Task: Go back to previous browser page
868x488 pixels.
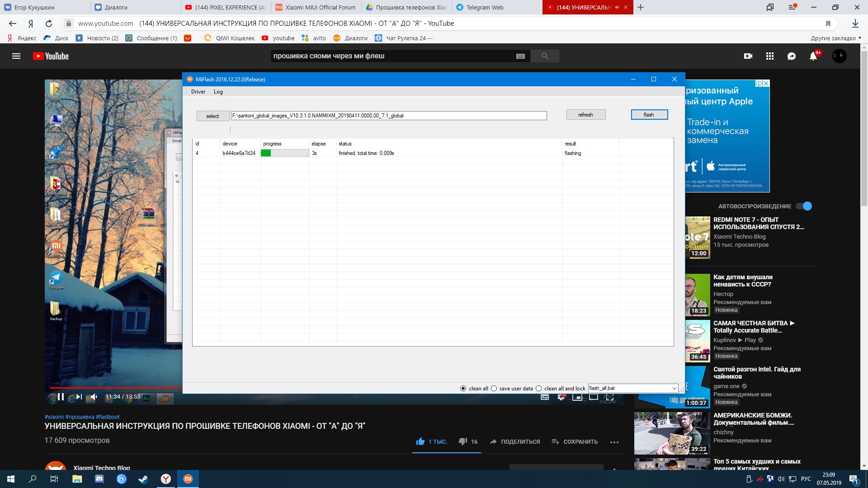Action: (13, 23)
